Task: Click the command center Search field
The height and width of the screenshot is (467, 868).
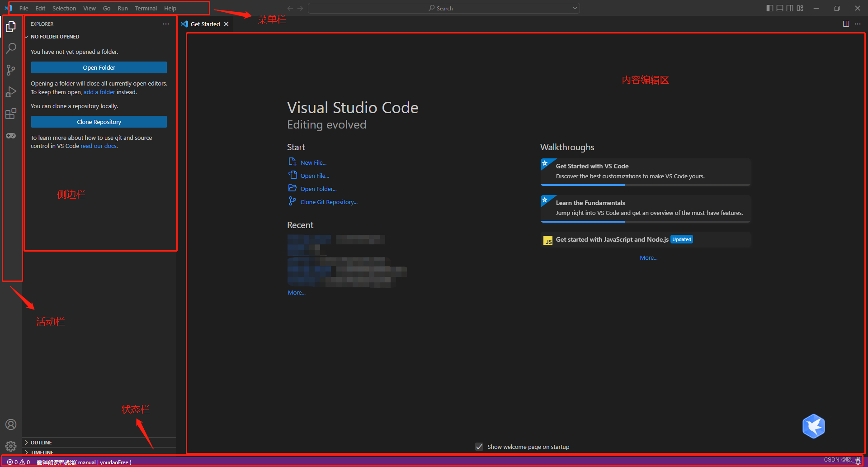Action: point(443,8)
